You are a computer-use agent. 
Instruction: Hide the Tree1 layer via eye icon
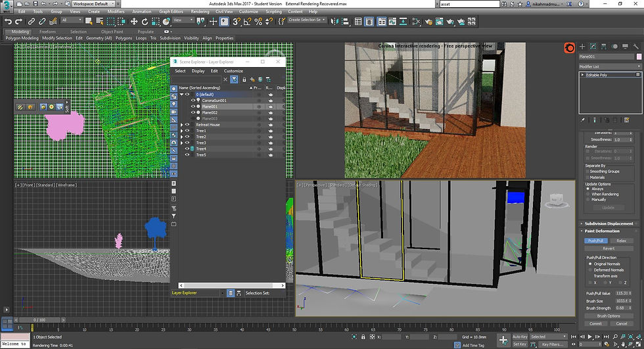tap(187, 131)
